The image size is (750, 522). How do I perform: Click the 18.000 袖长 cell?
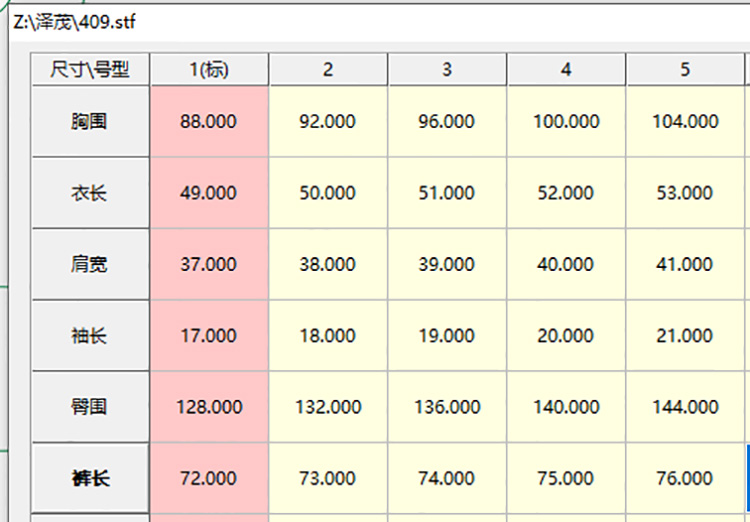328,335
